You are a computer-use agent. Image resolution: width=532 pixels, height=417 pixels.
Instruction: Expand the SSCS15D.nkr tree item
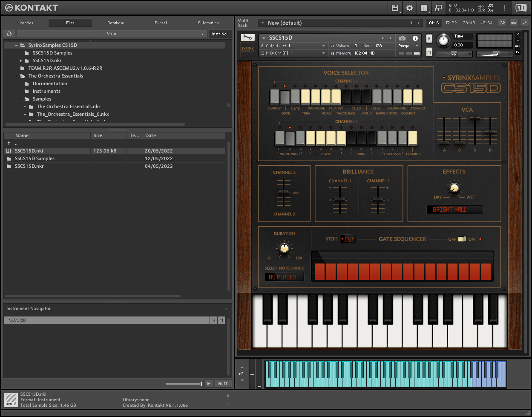tap(20, 60)
